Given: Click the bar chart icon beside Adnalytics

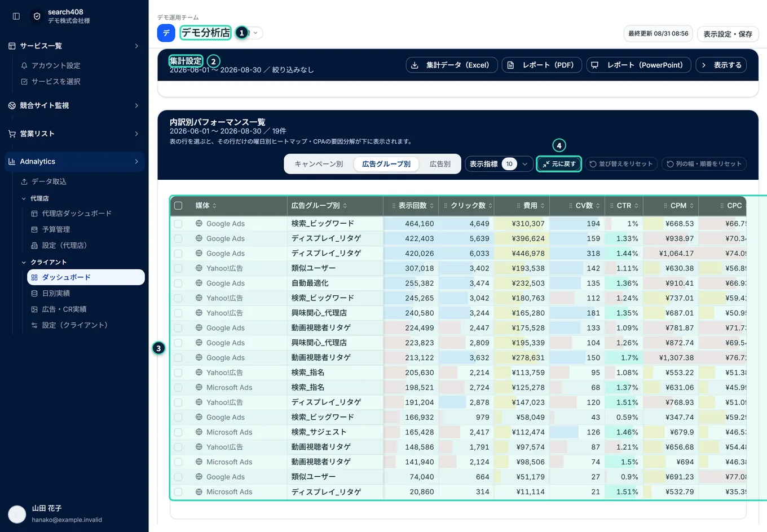Looking at the screenshot, I should (x=12, y=161).
